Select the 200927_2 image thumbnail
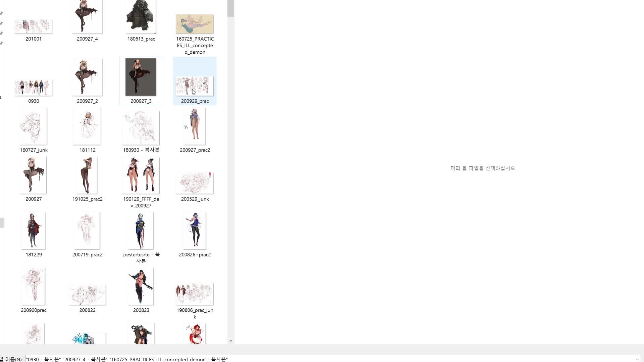The height and width of the screenshot is (362, 644). coord(87,77)
